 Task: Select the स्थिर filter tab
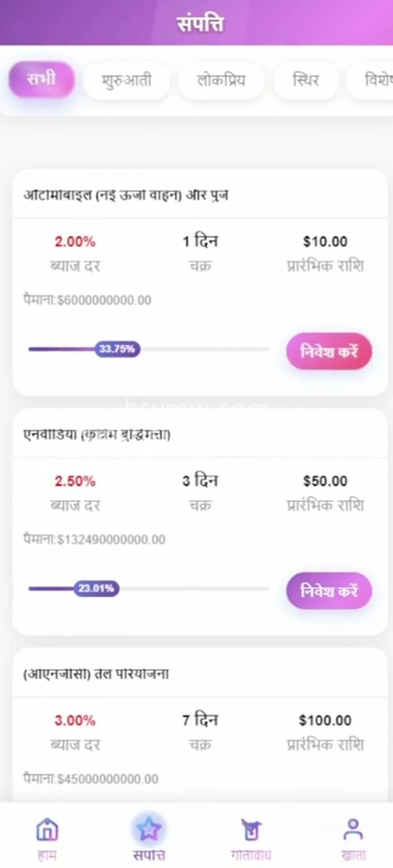(306, 80)
